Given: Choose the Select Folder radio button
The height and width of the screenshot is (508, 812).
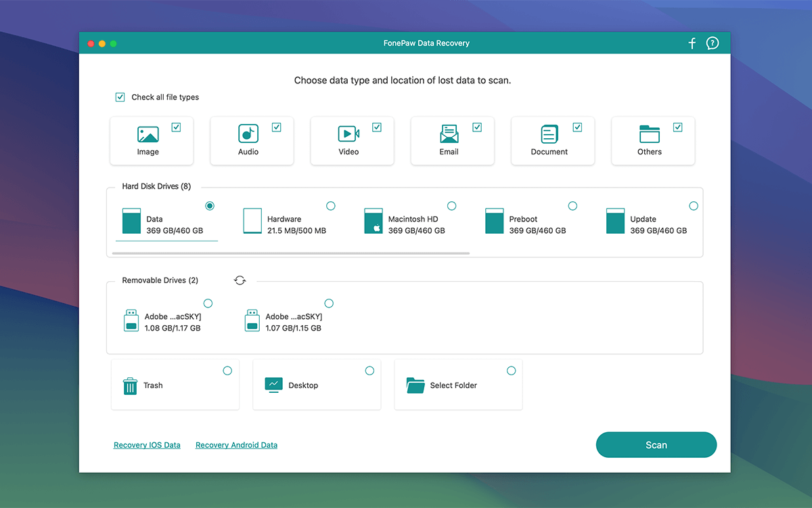Looking at the screenshot, I should pyautogui.click(x=511, y=371).
